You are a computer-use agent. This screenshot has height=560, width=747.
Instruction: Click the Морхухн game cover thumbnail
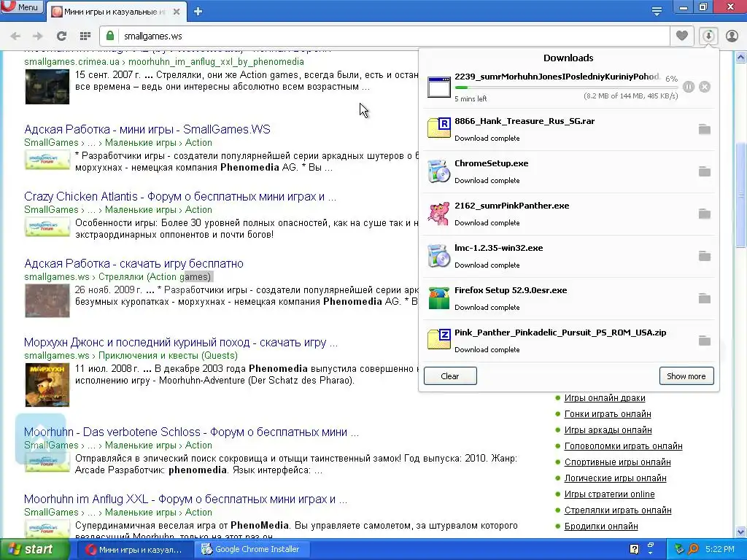click(x=47, y=385)
